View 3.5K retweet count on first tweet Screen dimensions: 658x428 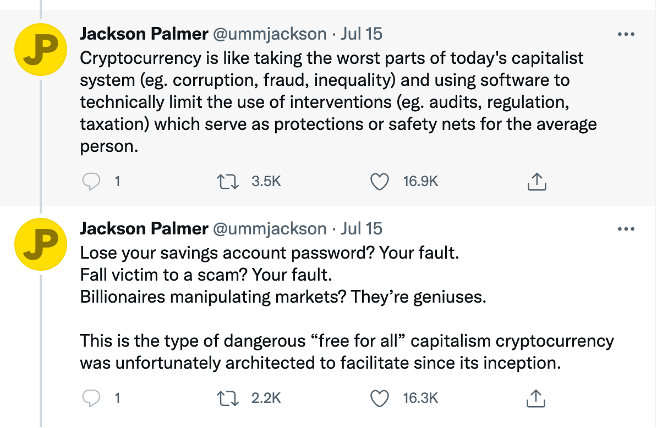(x=266, y=181)
